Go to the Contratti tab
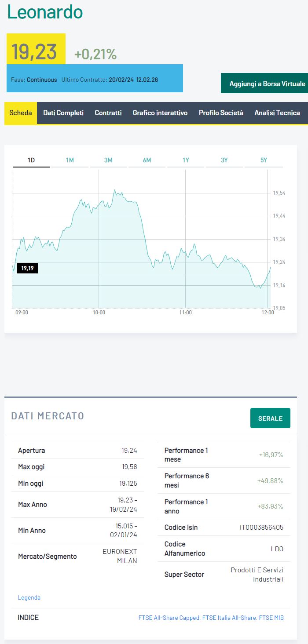This screenshot has width=308, height=644. 108,113
